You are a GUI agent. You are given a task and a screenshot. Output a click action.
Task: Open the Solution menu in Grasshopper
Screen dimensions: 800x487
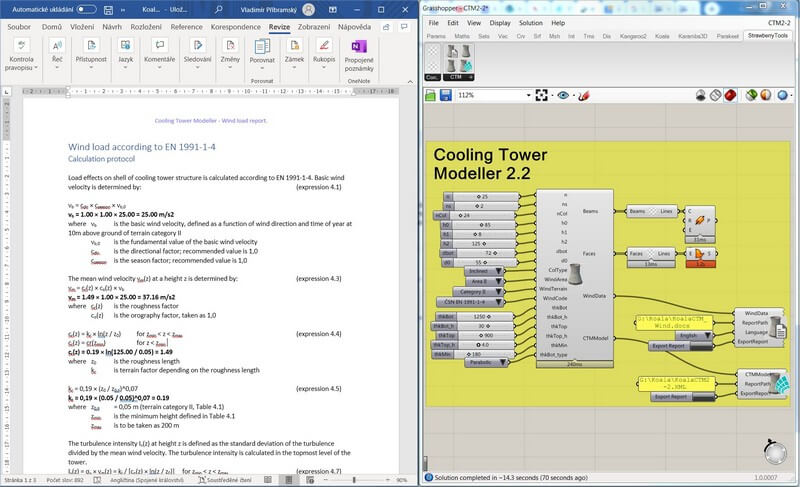click(x=530, y=22)
